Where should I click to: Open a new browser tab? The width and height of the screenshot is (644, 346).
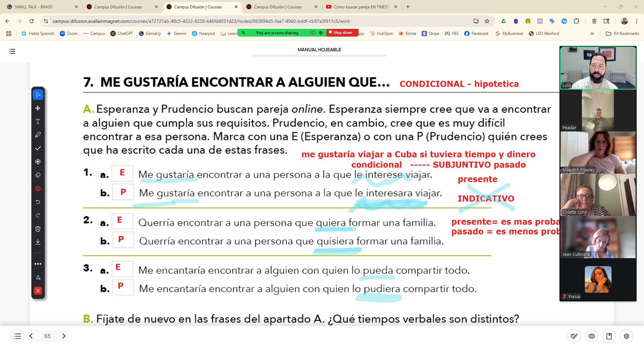[x=408, y=7]
